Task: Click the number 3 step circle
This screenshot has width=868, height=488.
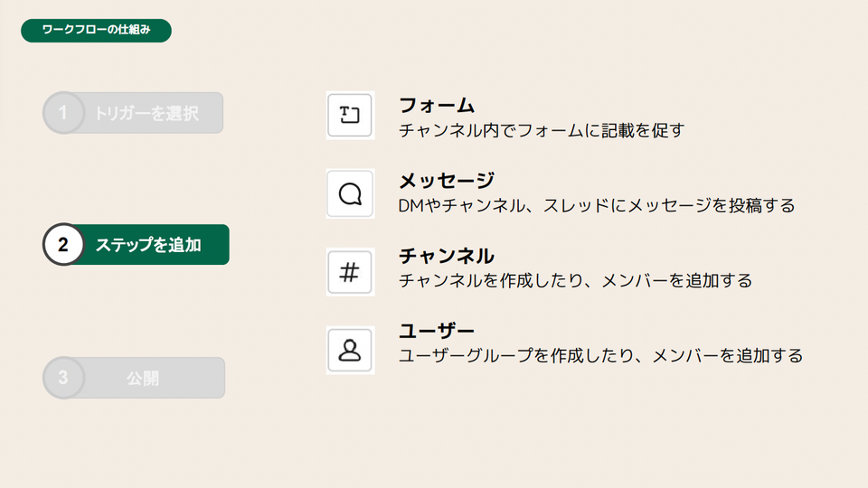Action: 63,378
